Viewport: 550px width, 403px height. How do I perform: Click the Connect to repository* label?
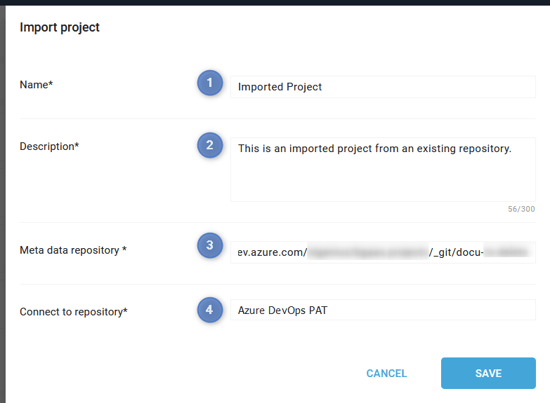click(x=73, y=312)
